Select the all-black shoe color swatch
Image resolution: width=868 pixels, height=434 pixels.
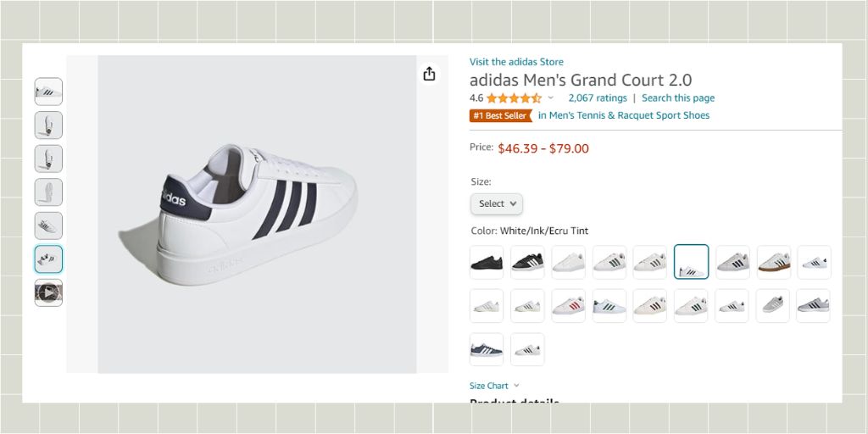click(x=487, y=263)
